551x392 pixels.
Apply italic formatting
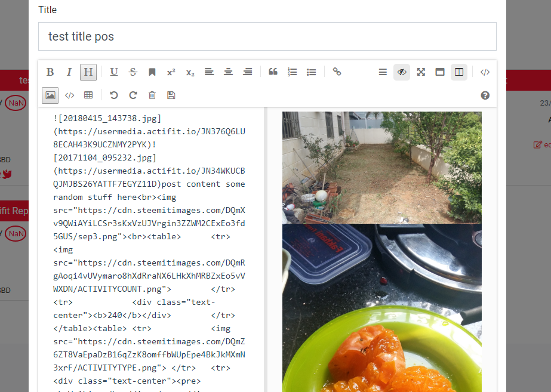coord(69,72)
